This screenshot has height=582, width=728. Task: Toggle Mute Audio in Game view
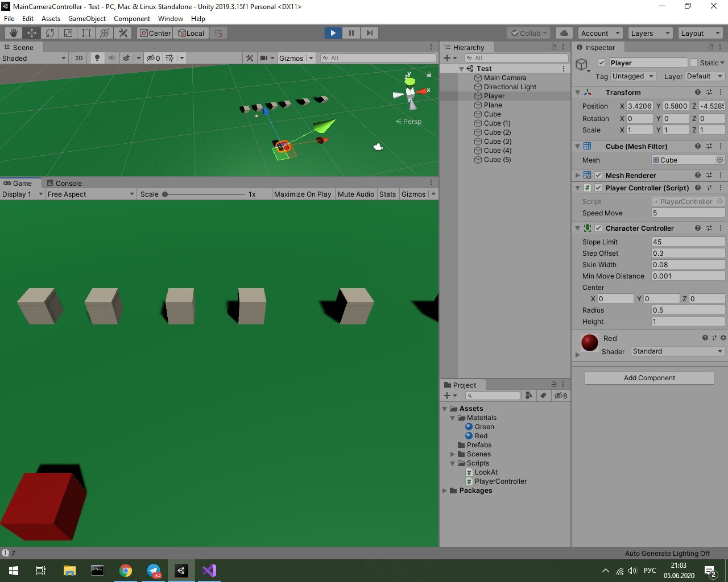point(356,194)
